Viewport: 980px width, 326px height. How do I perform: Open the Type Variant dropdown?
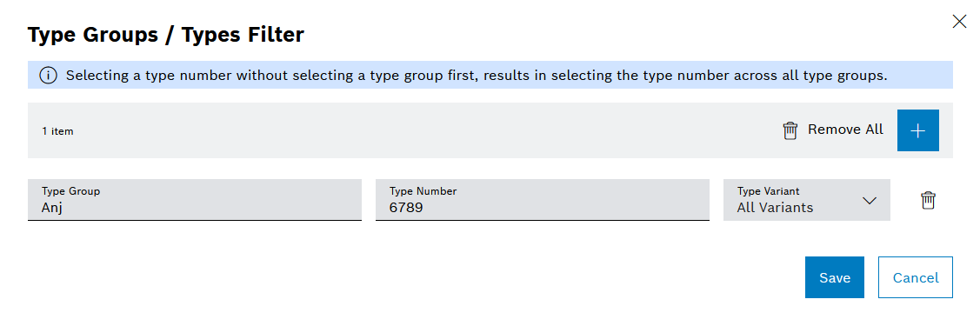pyautogui.click(x=806, y=200)
